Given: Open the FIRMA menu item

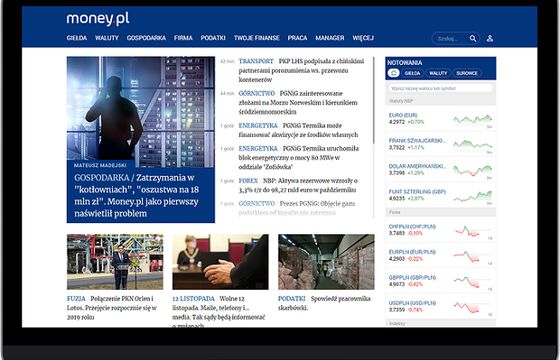Looking at the screenshot, I should tap(183, 38).
